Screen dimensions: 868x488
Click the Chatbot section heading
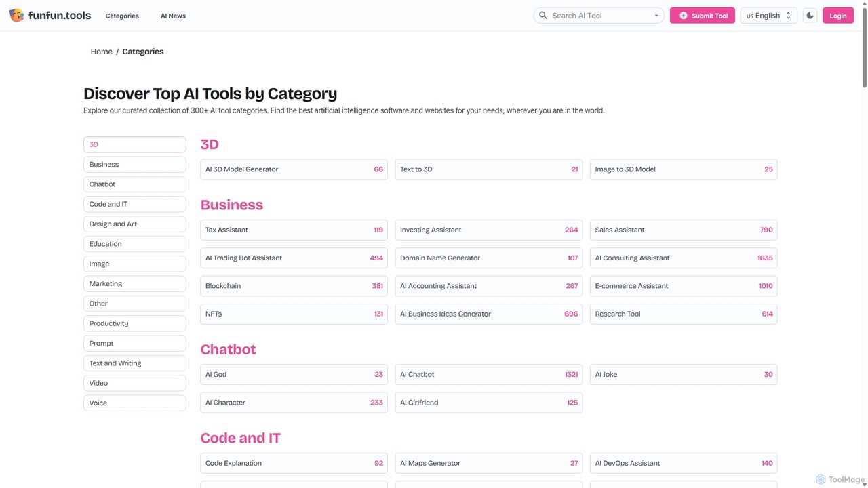(228, 350)
